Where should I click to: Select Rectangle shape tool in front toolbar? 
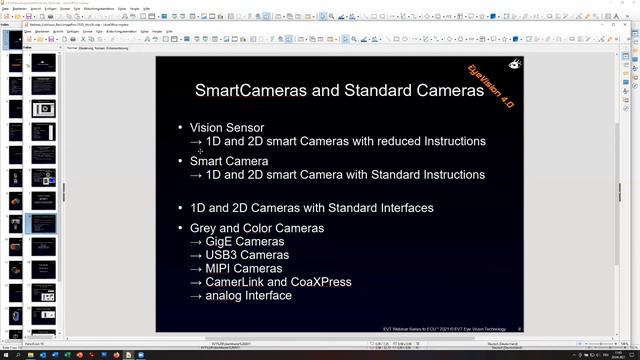point(396,39)
